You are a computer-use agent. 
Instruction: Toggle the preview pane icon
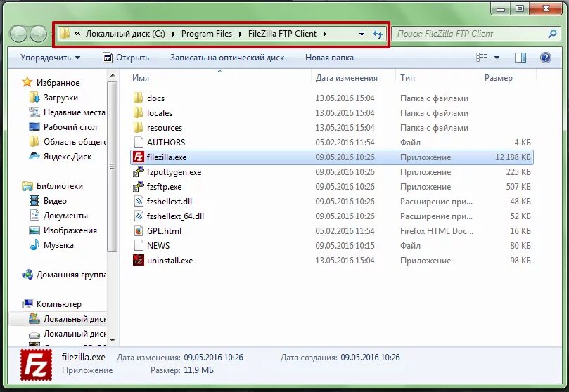click(x=520, y=57)
